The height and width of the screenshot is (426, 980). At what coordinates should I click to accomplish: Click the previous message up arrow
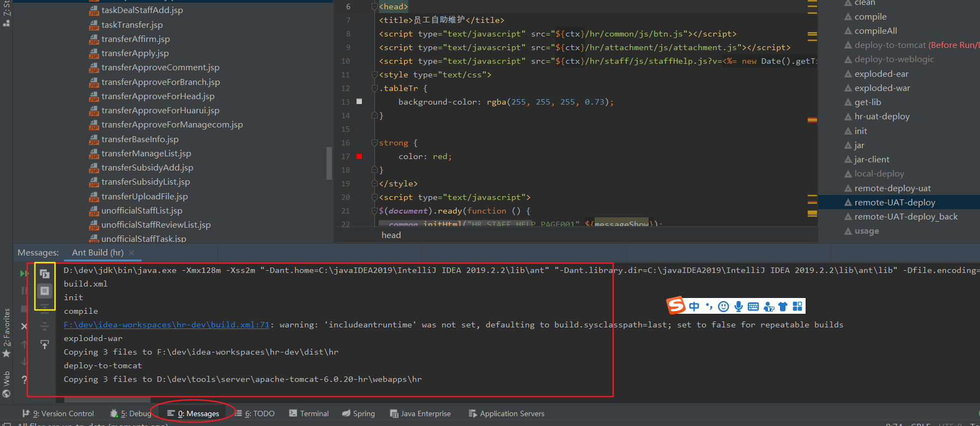(x=24, y=344)
